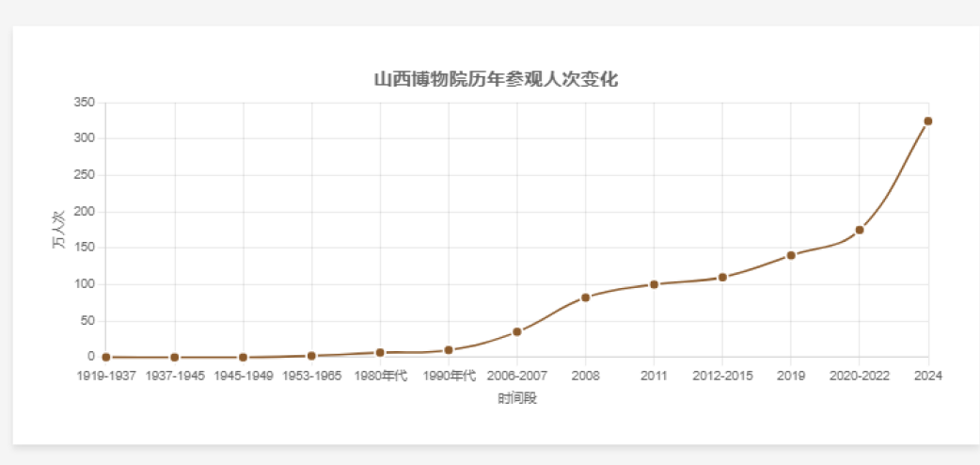
Task: Click the y-axis title 万人次
Action: (x=58, y=230)
